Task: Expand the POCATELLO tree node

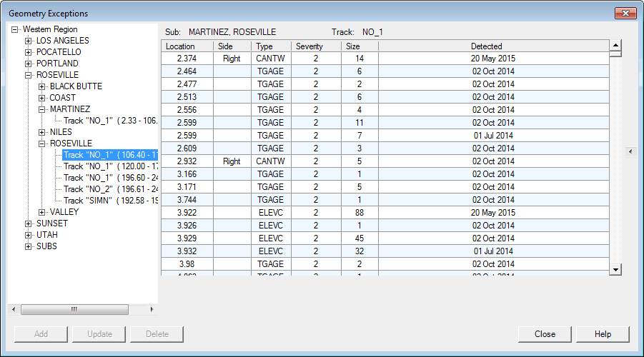Action: 29,52
